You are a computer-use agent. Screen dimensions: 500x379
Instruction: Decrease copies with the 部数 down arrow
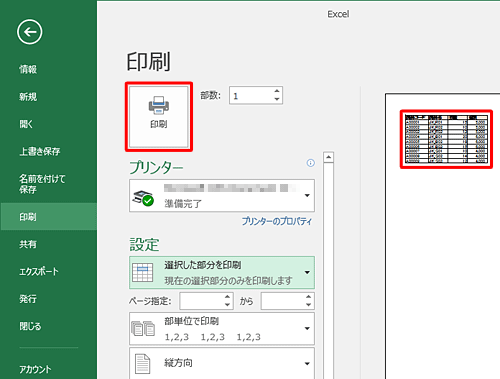[277, 99]
